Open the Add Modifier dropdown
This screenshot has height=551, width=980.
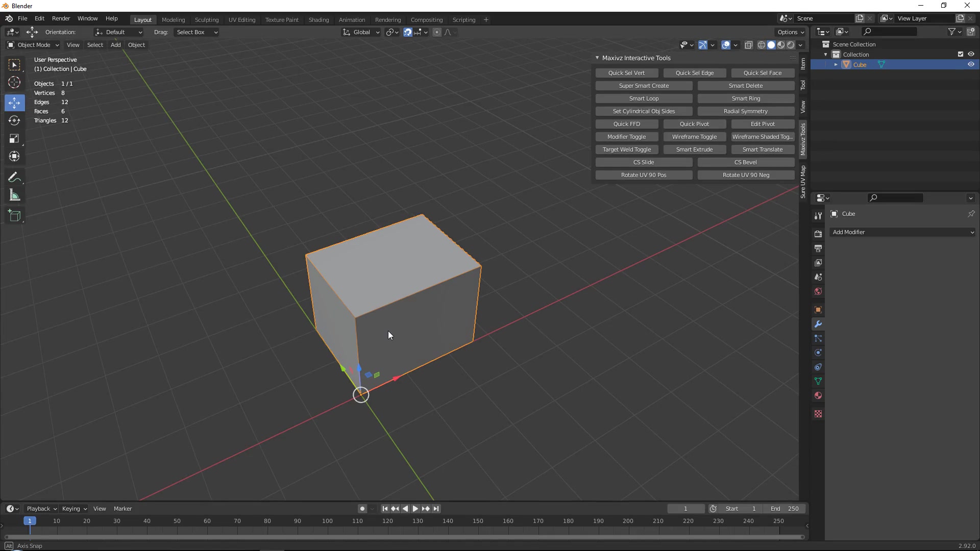pos(902,233)
